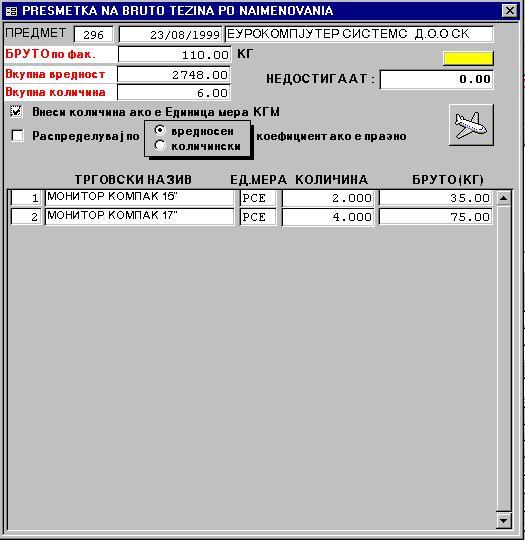The image size is (525, 540).
Task: Click the date field 23/08/1999
Action: [x=170, y=34]
